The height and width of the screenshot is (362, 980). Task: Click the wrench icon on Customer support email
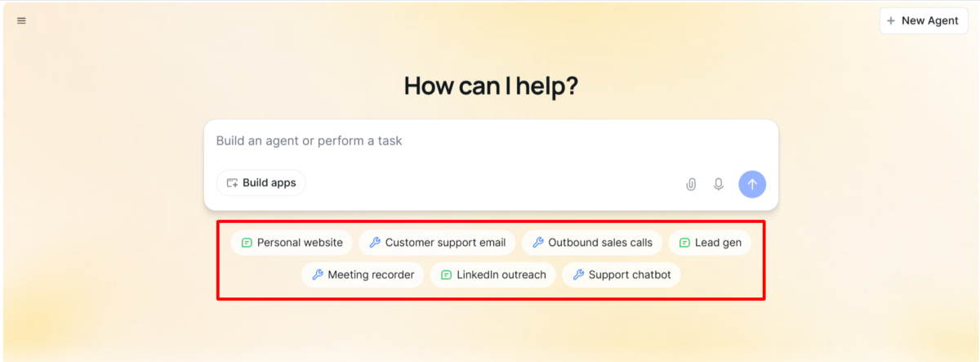pyautogui.click(x=375, y=243)
